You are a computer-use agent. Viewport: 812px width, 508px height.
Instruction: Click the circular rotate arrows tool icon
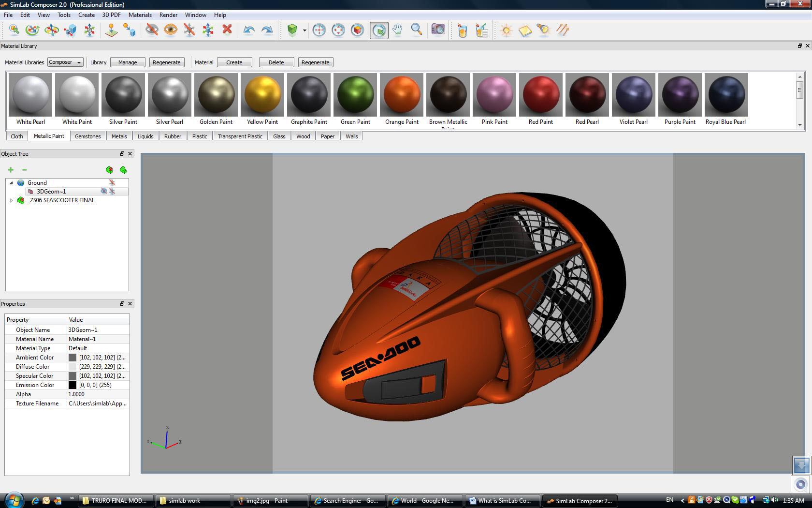pyautogui.click(x=32, y=30)
